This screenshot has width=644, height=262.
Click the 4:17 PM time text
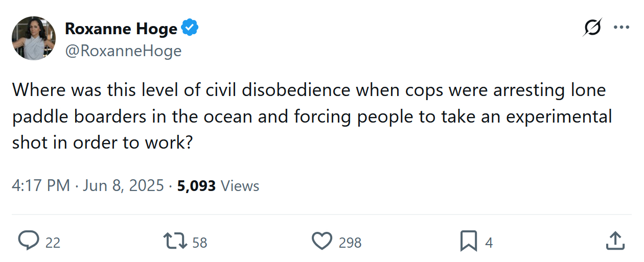coord(40,186)
